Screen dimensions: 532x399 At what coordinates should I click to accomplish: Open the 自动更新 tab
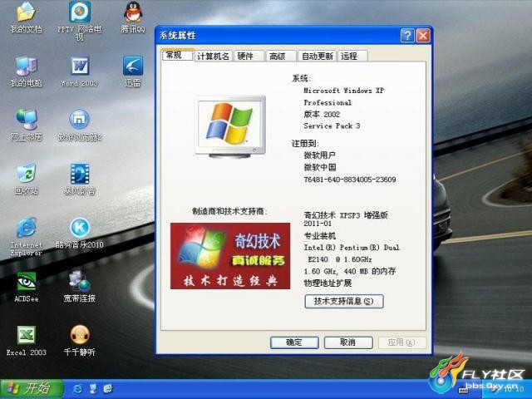click(x=318, y=57)
